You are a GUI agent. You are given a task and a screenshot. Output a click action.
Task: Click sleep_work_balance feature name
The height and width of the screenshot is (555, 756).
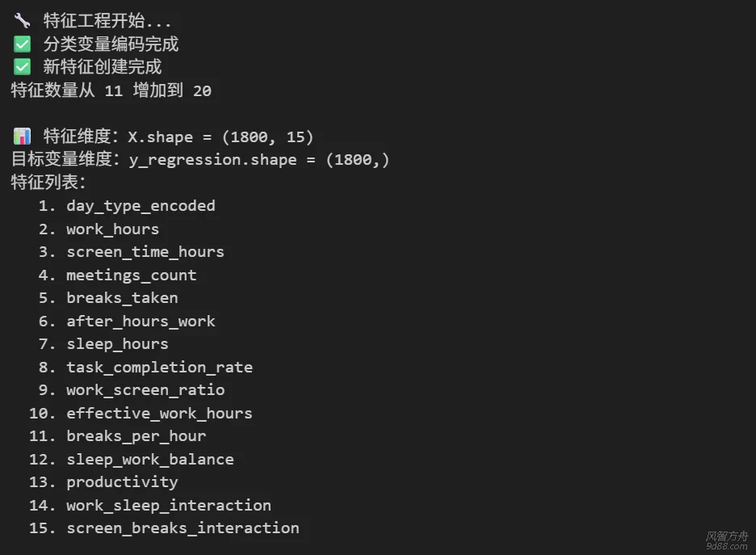coord(149,460)
